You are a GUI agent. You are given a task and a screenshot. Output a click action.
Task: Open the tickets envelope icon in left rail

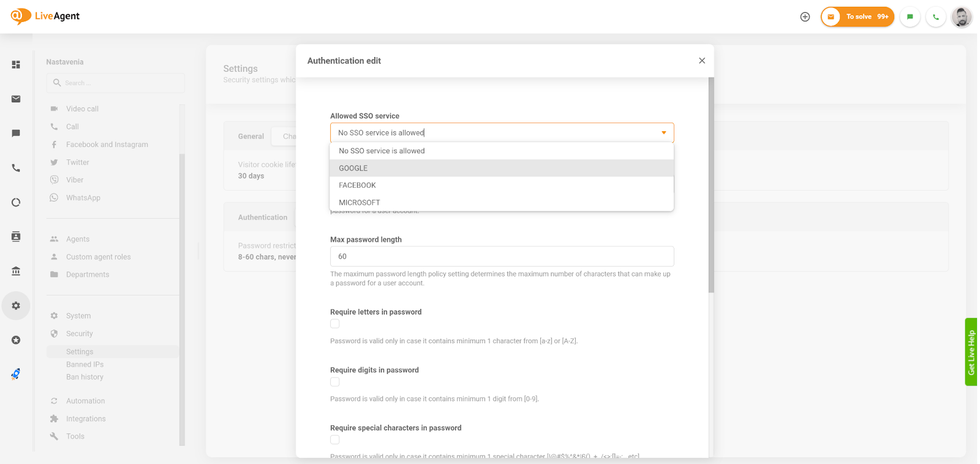click(16, 99)
